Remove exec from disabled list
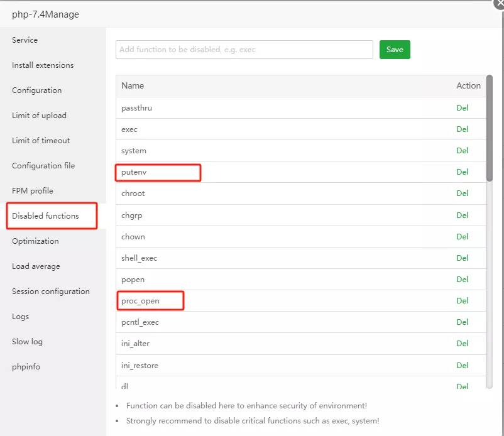504x436 pixels. (463, 129)
